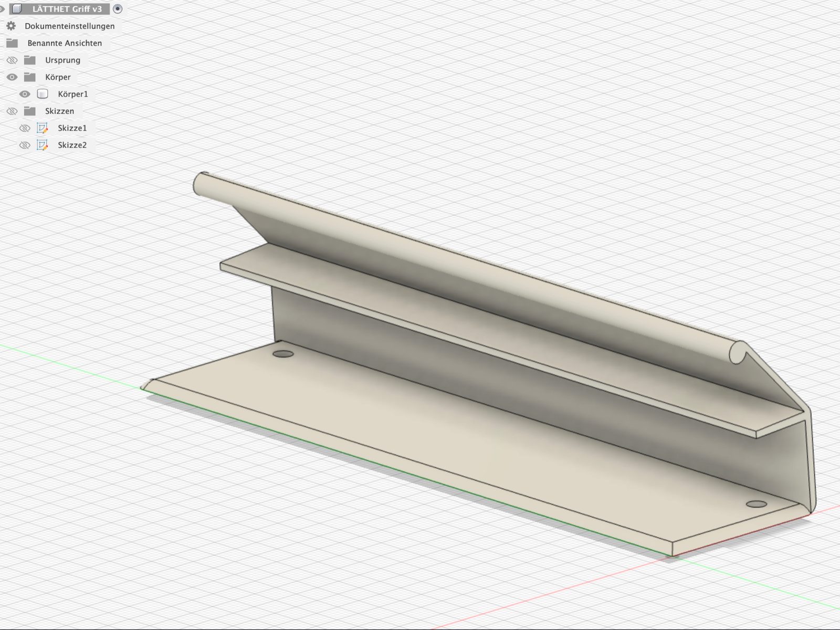This screenshot has width=840, height=630.
Task: Activate the LÄTTHET Griff v3 component radio button
Action: click(x=118, y=9)
